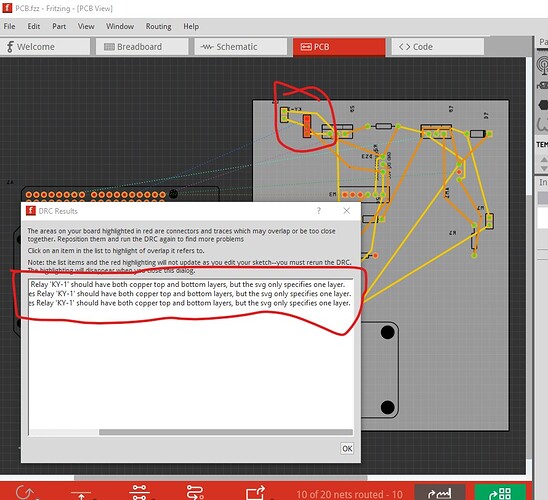Viewport: 548px width, 500px height.
Task: Click the R5 label on the PCB
Action: (352, 109)
